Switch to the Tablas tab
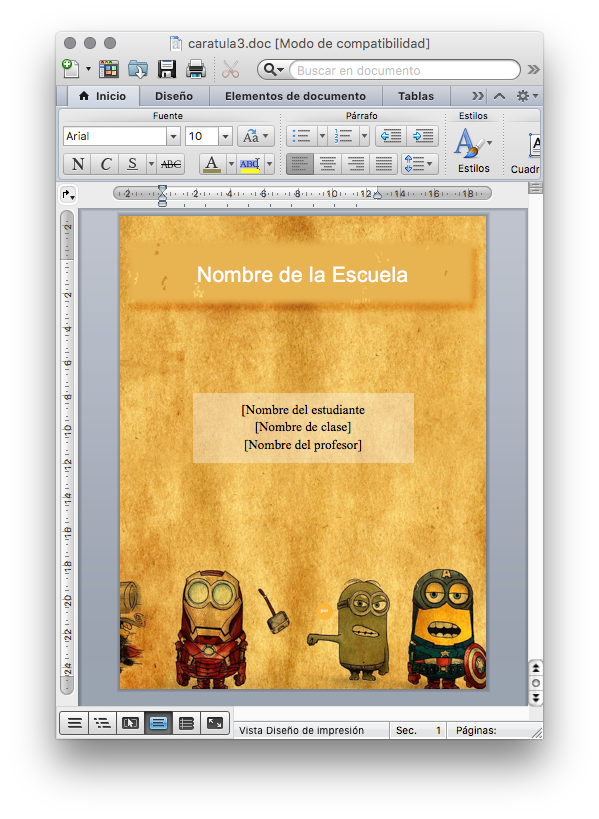This screenshot has width=599, height=819. point(416,96)
